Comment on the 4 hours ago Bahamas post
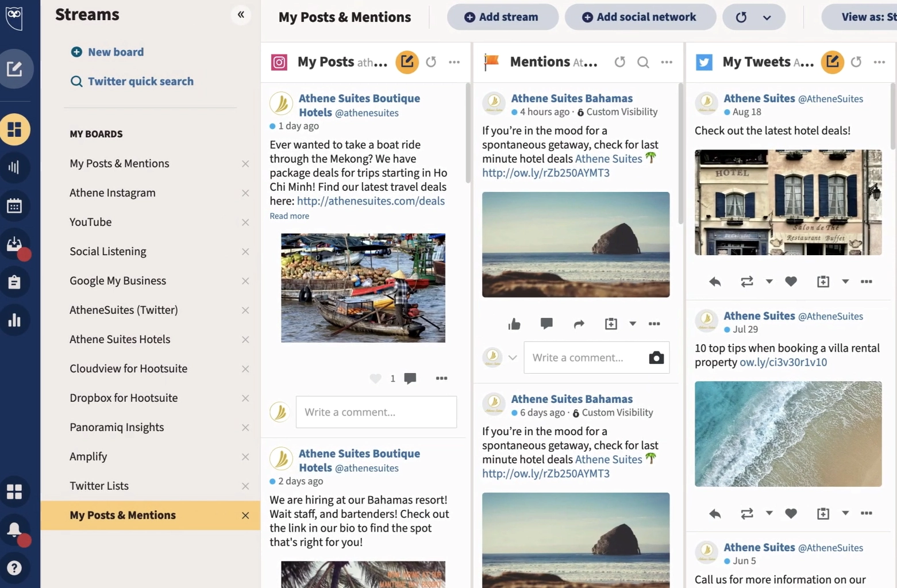 (x=546, y=324)
